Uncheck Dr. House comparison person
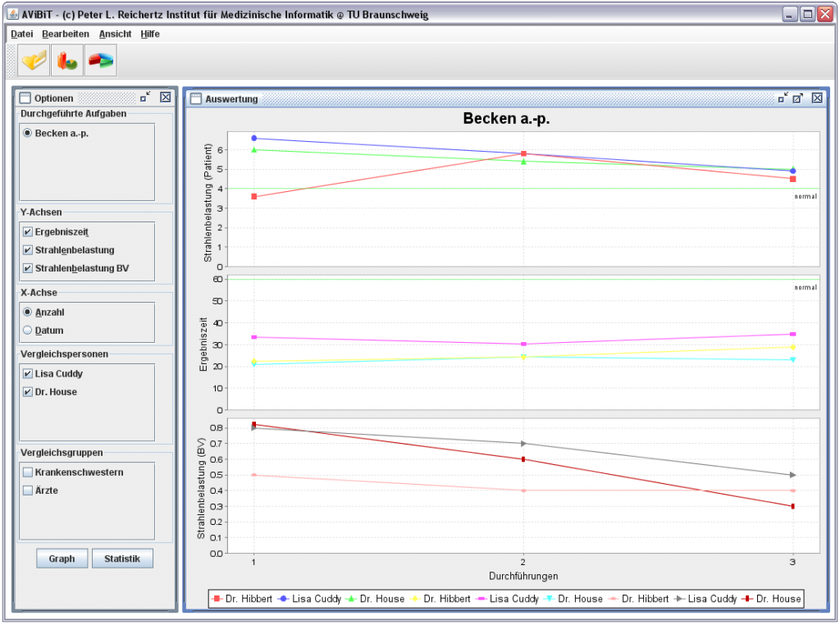840x625 pixels. (x=28, y=392)
